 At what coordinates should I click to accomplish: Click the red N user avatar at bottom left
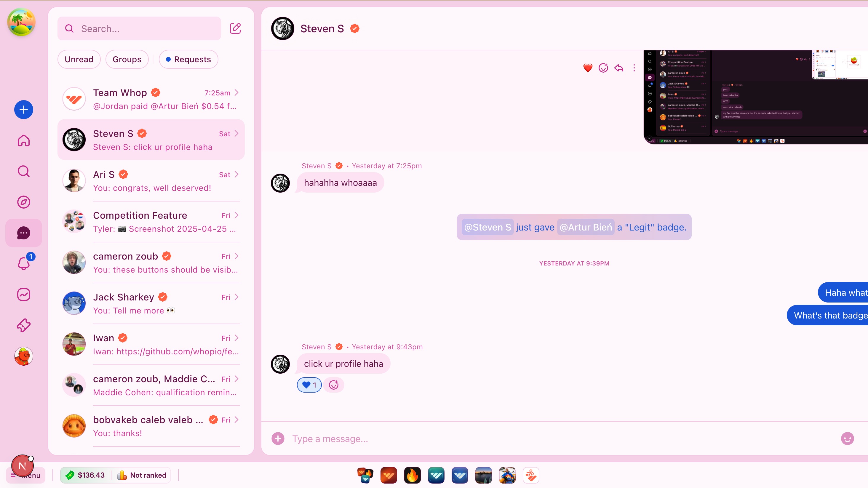[22, 466]
